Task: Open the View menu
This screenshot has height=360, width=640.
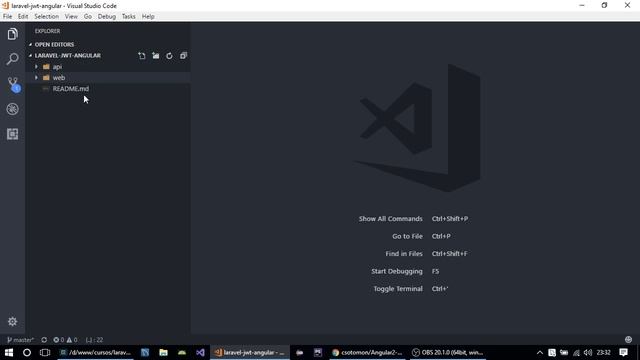Action: pyautogui.click(x=71, y=16)
